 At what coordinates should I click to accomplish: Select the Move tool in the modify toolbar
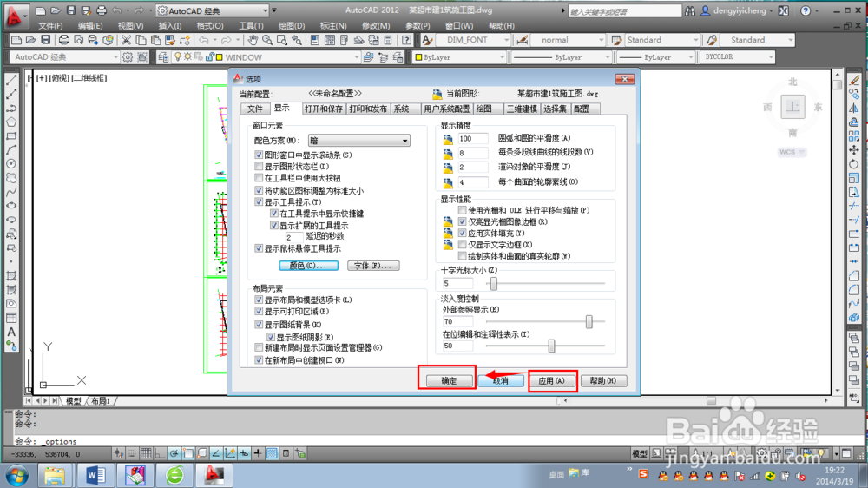pyautogui.click(x=854, y=150)
